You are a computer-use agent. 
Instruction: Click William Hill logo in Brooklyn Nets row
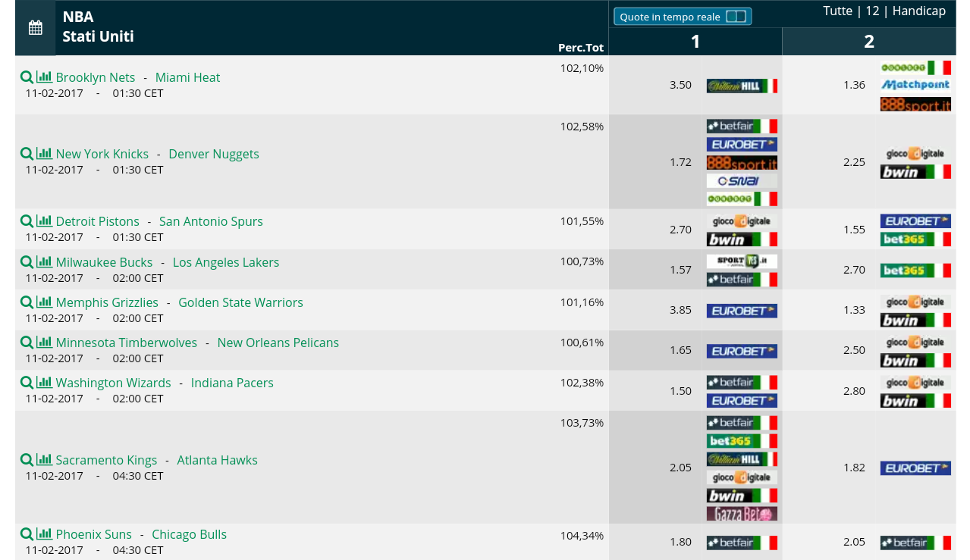[742, 86]
